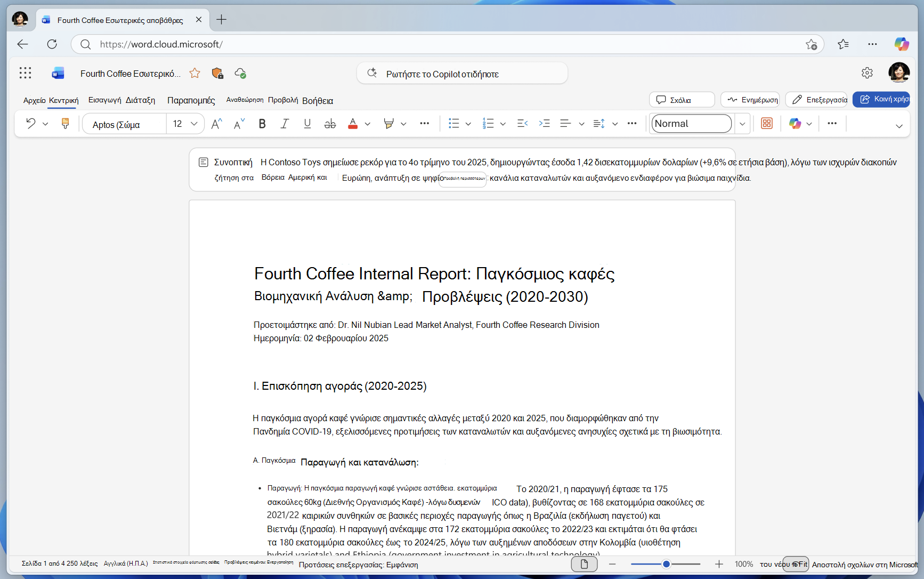This screenshot has height=579, width=924.
Task: Refresh the browser page
Action: (52, 44)
